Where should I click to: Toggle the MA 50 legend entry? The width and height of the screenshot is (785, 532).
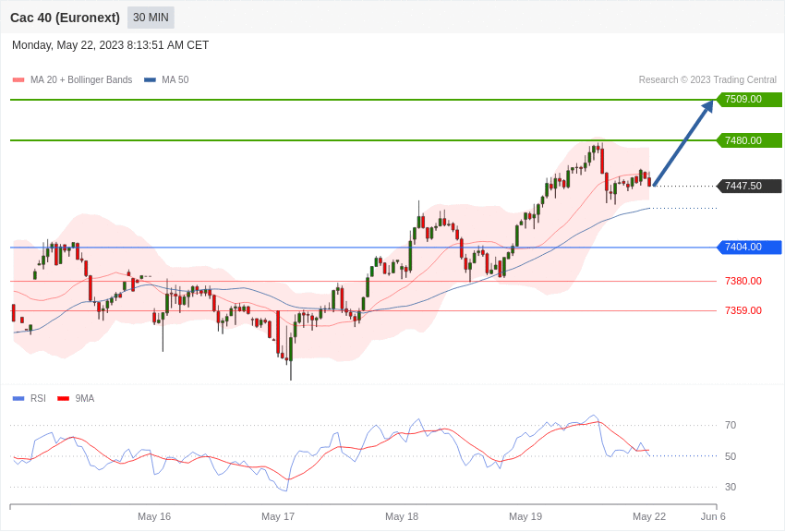pyautogui.click(x=166, y=80)
